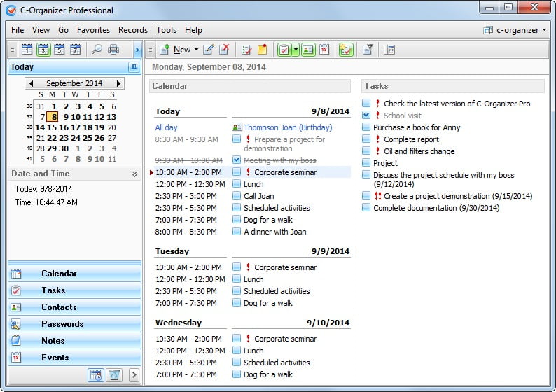This screenshot has height=392, width=556.
Task: Open the Calendar section in sidebar
Action: click(74, 274)
